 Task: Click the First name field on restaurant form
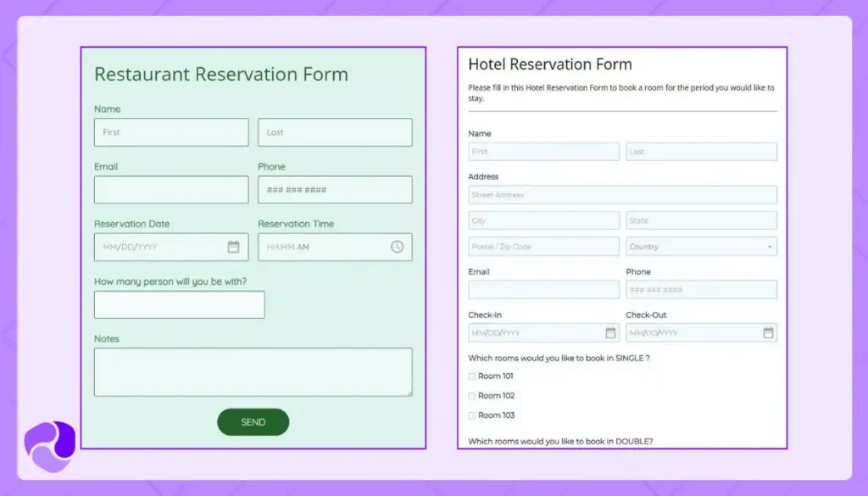(170, 132)
